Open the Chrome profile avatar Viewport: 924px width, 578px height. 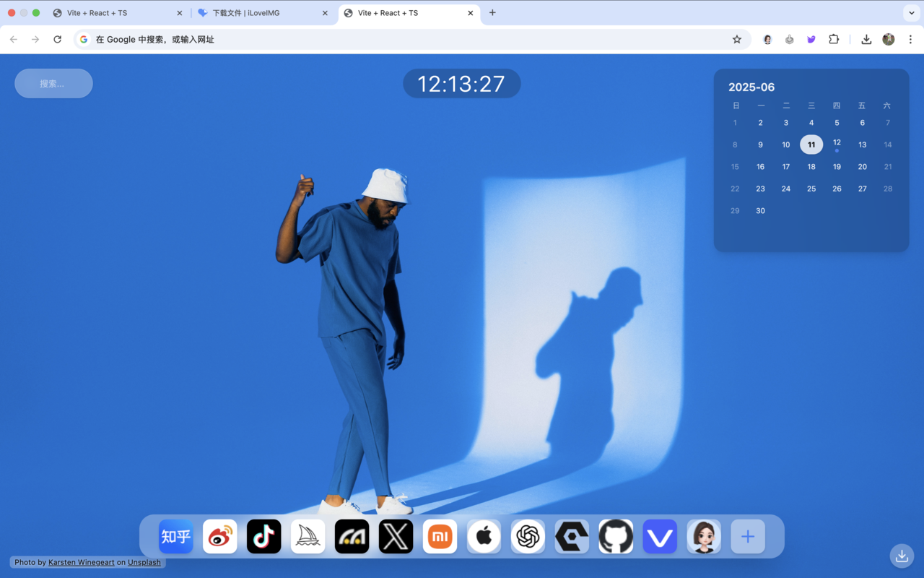click(889, 40)
